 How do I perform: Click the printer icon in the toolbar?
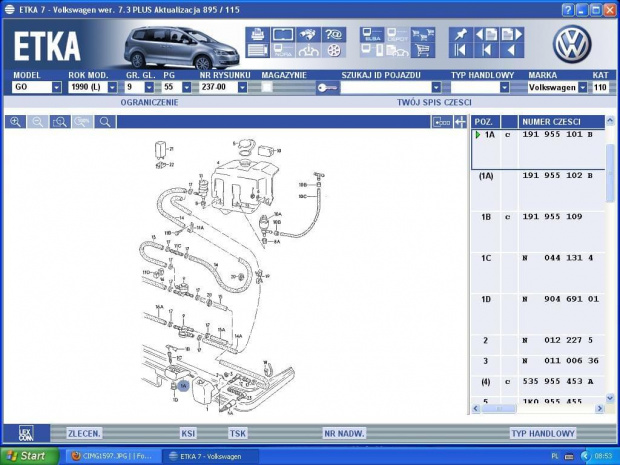257,35
